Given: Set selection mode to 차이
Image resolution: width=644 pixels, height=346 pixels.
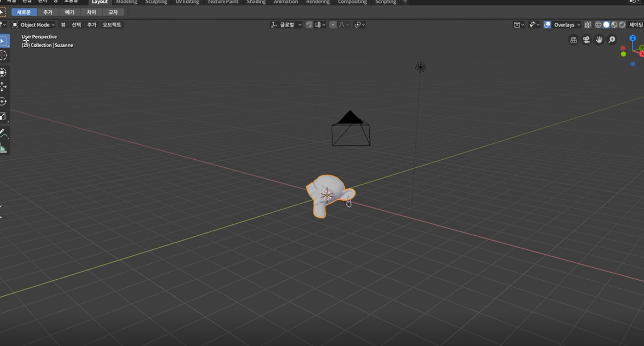Looking at the screenshot, I should [x=91, y=12].
